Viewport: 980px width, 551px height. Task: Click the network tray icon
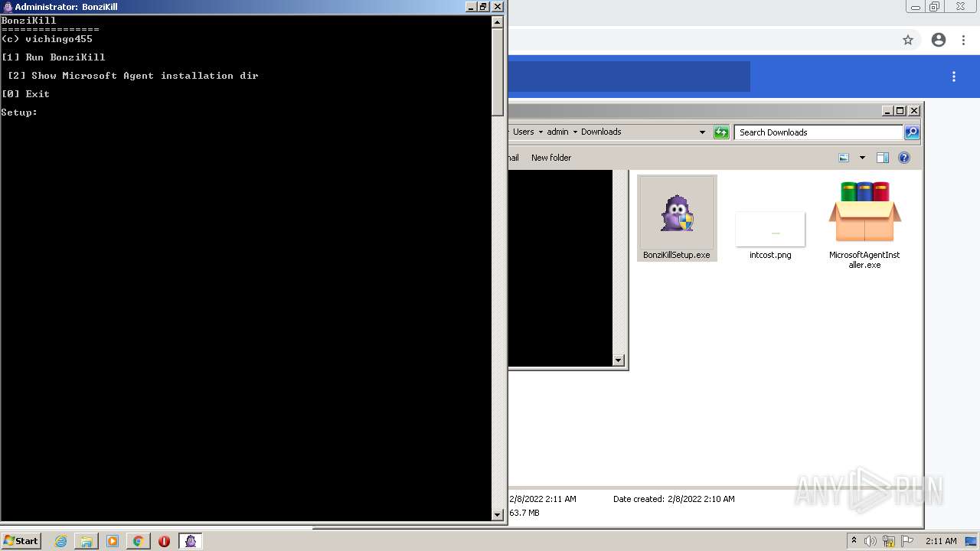(889, 541)
